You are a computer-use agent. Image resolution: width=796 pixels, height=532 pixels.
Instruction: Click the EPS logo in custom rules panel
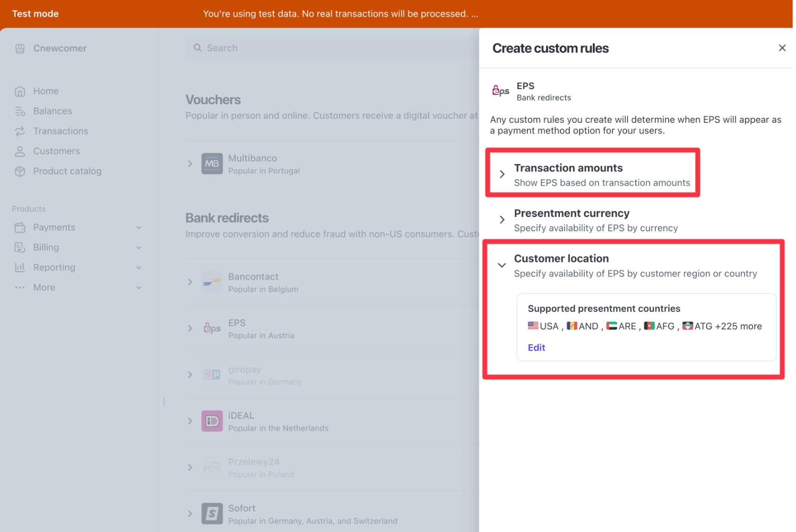(500, 91)
